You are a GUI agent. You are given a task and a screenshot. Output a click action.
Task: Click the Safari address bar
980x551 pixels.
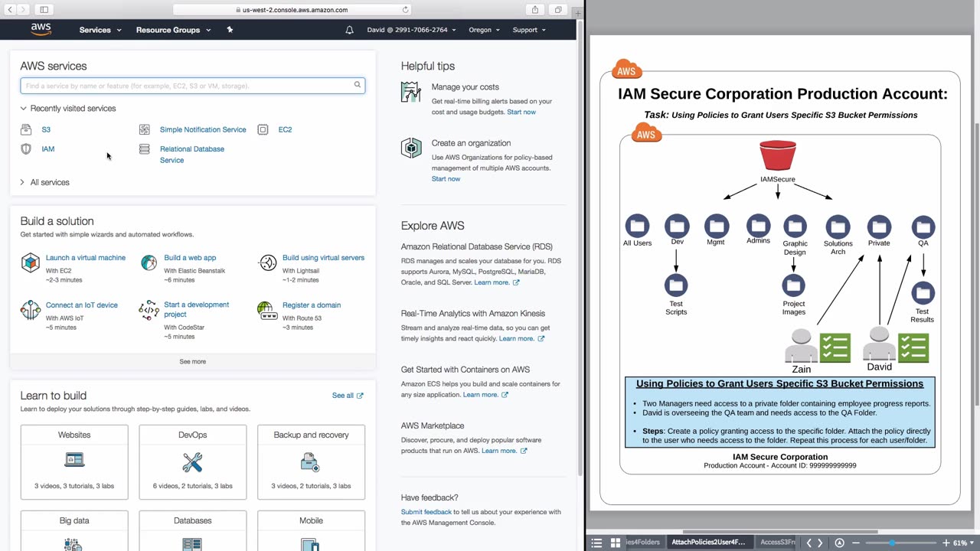click(292, 10)
